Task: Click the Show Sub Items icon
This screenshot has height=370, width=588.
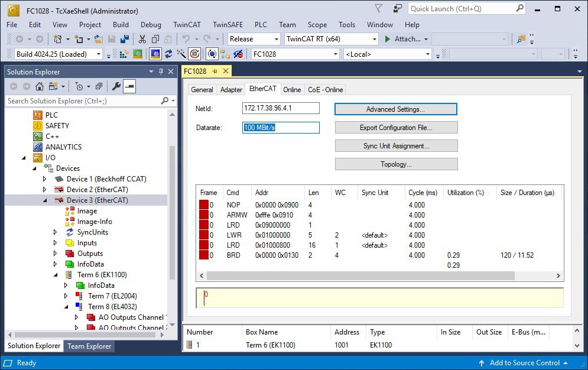Action: click(x=225, y=54)
